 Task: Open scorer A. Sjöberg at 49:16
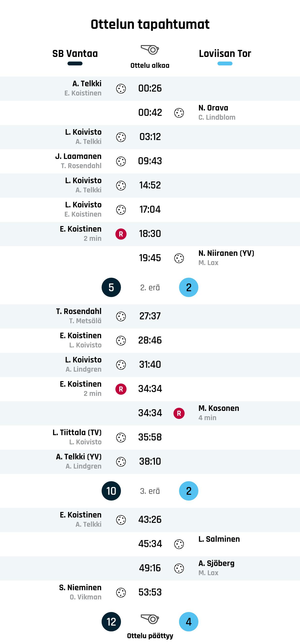pyautogui.click(x=216, y=563)
